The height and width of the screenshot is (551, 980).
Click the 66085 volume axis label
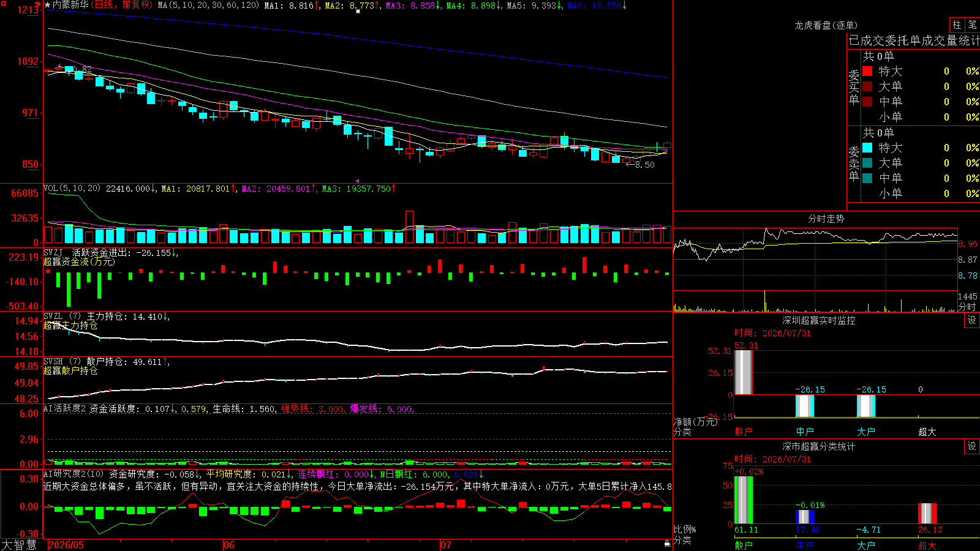pos(25,193)
